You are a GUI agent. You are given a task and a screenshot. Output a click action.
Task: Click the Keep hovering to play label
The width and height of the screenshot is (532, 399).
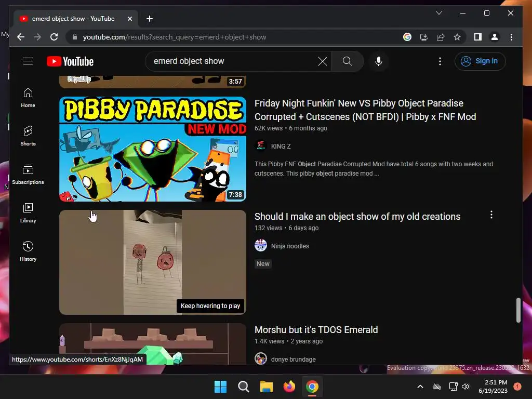tap(210, 305)
